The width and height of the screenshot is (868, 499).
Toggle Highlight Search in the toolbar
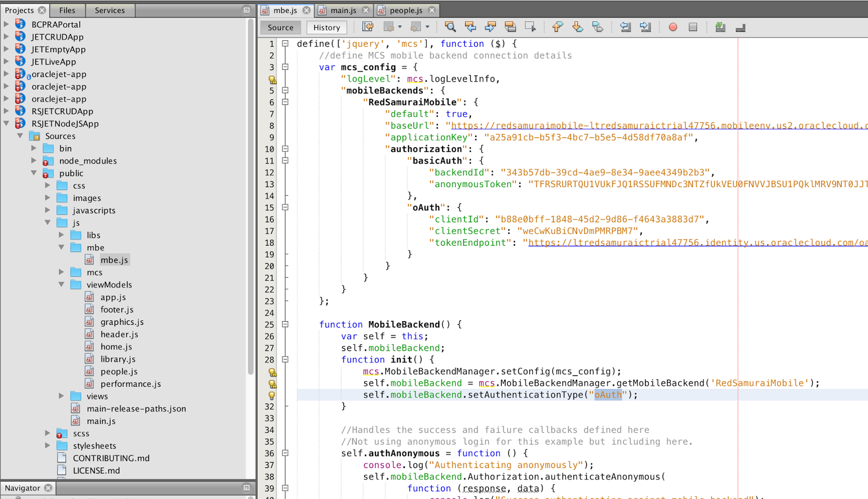pyautogui.click(x=720, y=26)
